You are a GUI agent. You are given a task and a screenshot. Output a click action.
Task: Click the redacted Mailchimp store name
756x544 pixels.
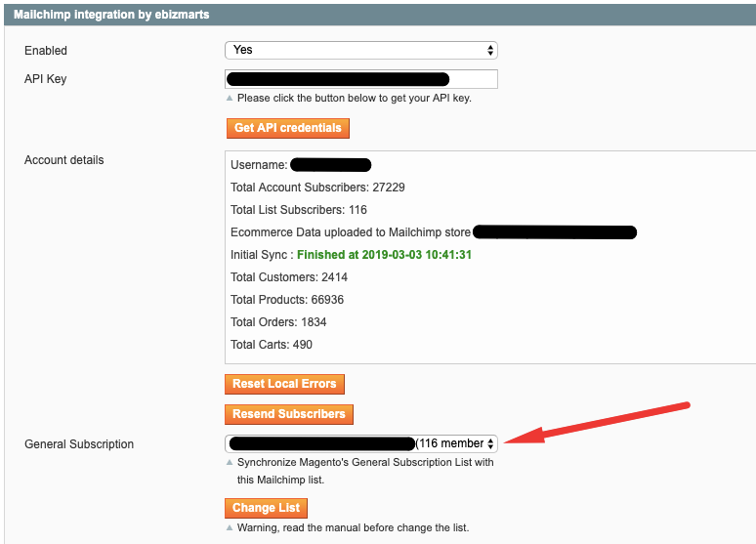pos(555,232)
